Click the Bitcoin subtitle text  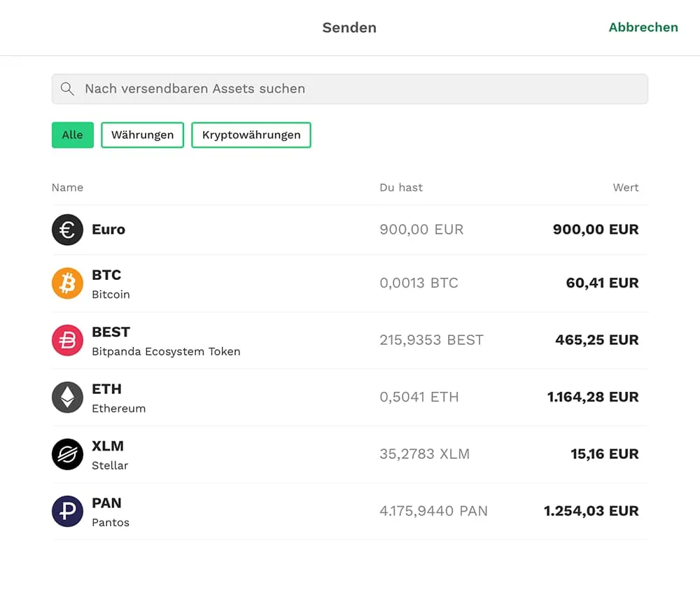coord(111,295)
